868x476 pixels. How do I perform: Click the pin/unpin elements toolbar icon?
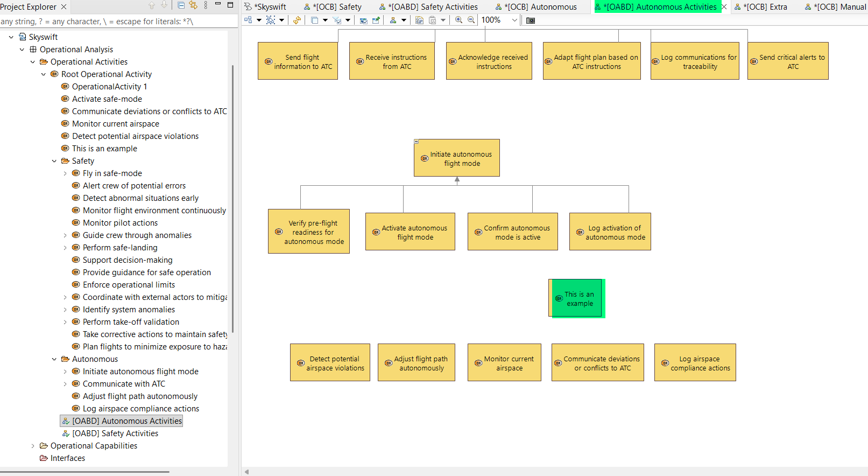376,20
